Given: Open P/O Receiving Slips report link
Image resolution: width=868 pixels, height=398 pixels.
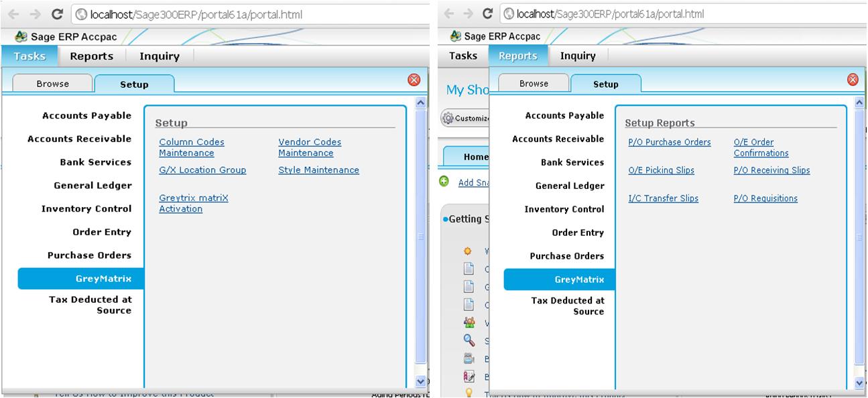Looking at the screenshot, I should pos(772,170).
